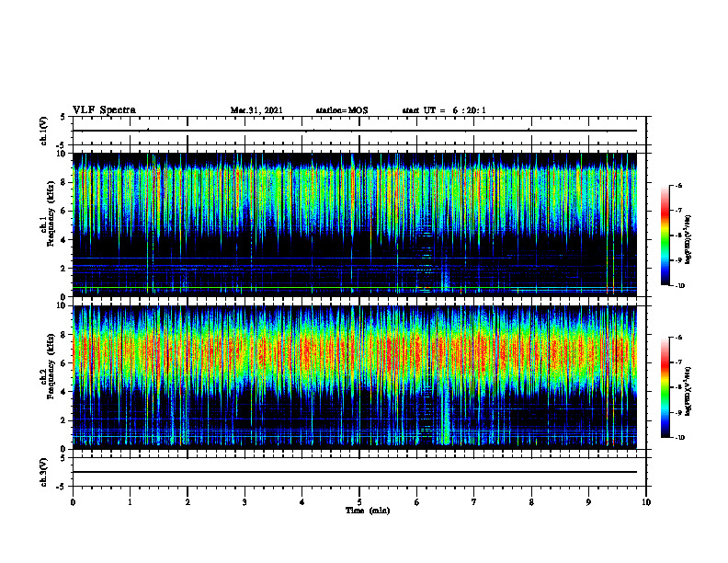Viewport: 728px width, 563px height.
Task: Click the "VLF Spectra" plot title
Action: (x=104, y=110)
